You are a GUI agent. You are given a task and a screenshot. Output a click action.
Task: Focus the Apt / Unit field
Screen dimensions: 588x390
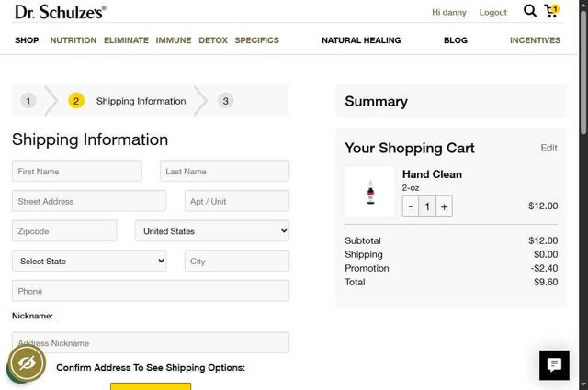tap(237, 201)
